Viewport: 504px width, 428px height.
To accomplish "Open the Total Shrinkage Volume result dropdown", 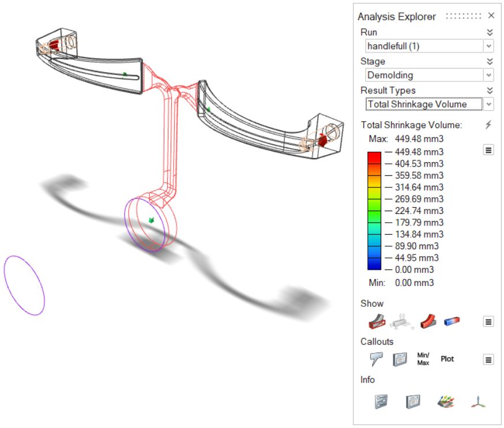I will (488, 104).
